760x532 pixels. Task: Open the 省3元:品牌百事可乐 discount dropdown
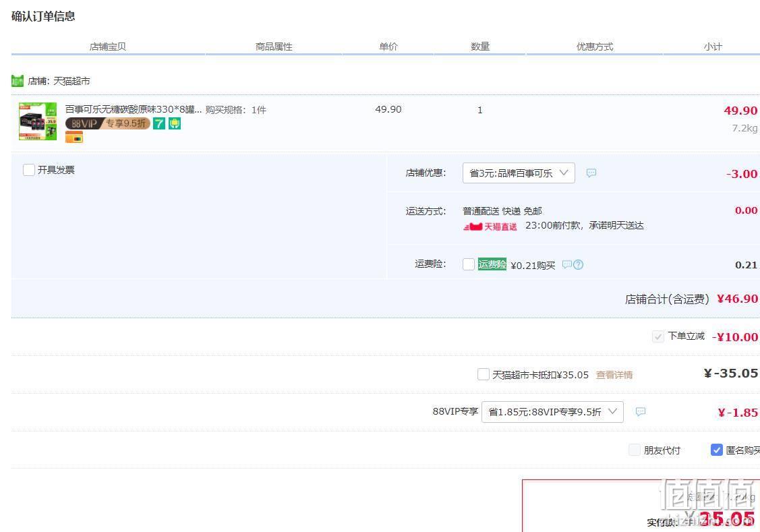(519, 173)
